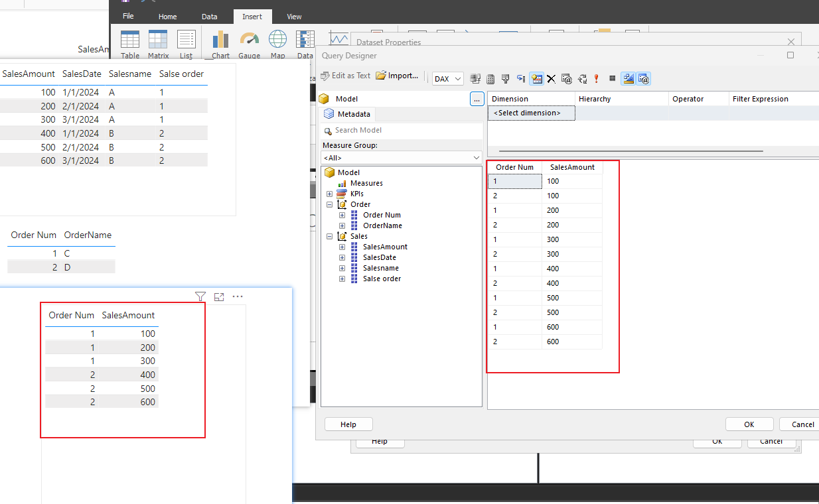The height and width of the screenshot is (504, 819).
Task: Open the visual's More options ellipsis
Action: point(238,296)
